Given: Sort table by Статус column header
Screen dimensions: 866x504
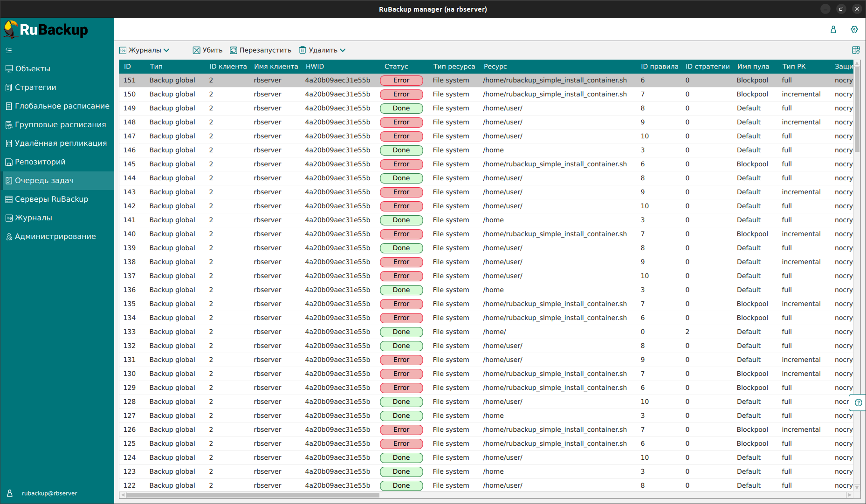Looking at the screenshot, I should pyautogui.click(x=396, y=67).
